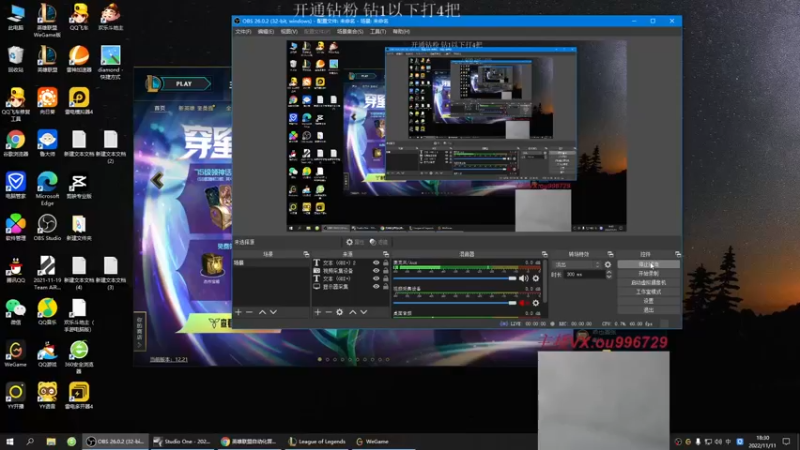Open the 文件(F) menu in OBS
Screen dimensions: 800x450
point(243,32)
